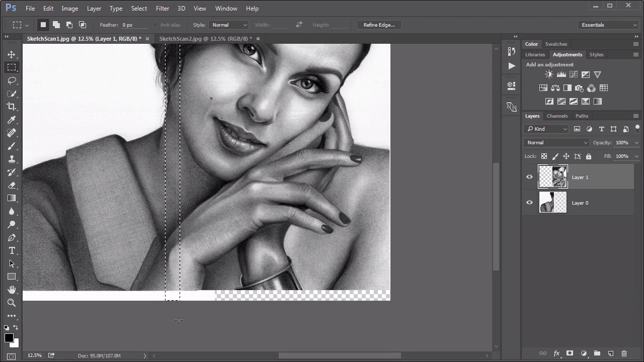This screenshot has height=362, width=644.
Task: Switch to the Channels panel tab
Action: 557,116
